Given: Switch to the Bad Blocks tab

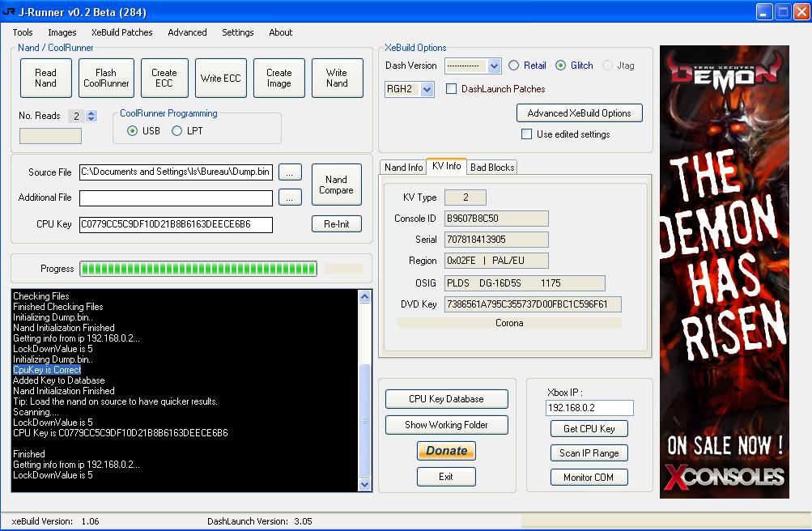Looking at the screenshot, I should [491, 168].
